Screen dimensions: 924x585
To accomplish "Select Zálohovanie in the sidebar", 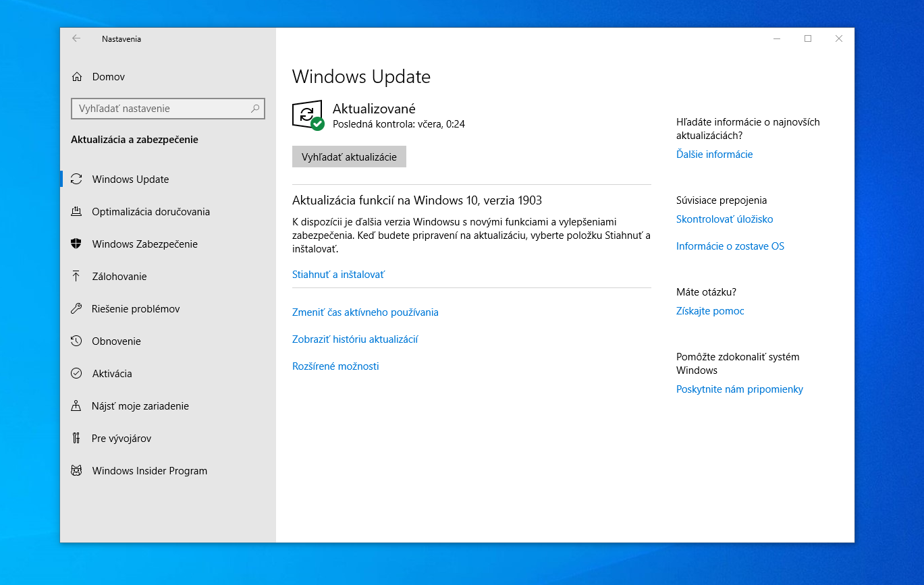I will [168, 277].
